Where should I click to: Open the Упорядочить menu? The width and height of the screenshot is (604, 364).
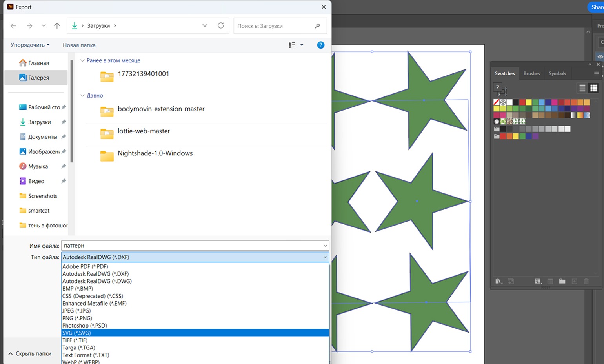30,45
